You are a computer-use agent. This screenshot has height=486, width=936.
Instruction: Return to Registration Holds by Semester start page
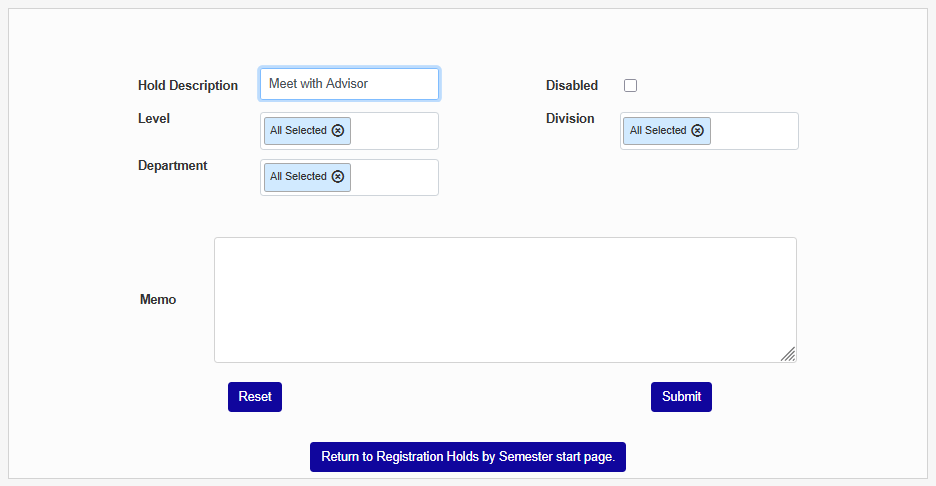point(467,457)
